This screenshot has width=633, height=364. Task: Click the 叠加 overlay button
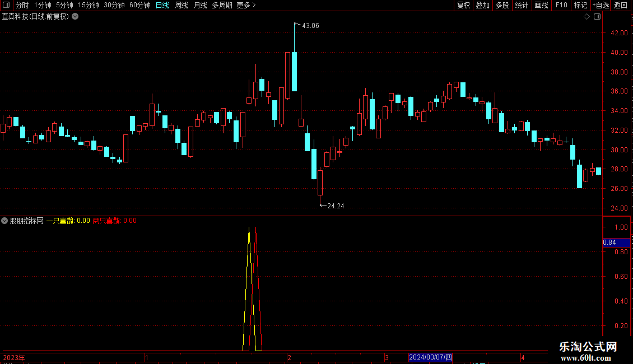(x=482, y=5)
